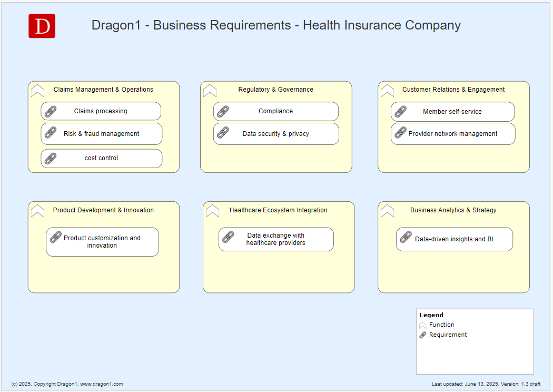Click paperclip icon beside Data-driven insights and BI

[406, 237]
